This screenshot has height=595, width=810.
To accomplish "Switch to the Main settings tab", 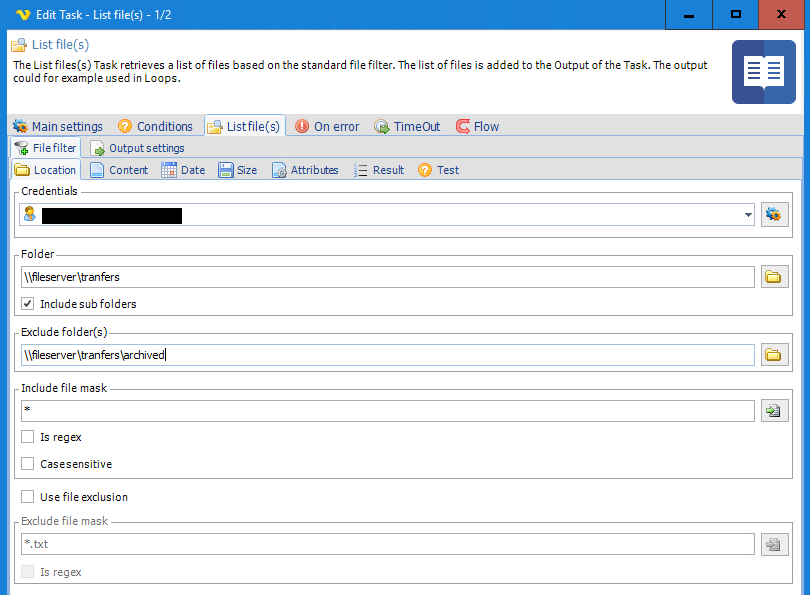I will [x=58, y=127].
